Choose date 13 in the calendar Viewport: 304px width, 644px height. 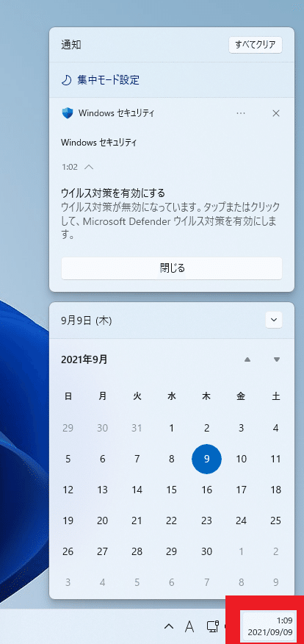[103, 490]
